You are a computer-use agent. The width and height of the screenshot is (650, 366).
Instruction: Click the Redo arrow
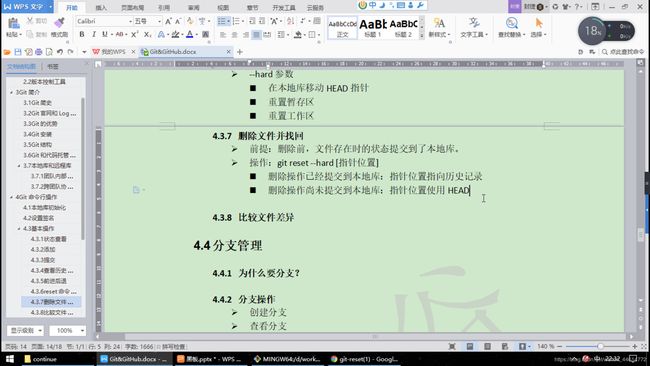coord(70,52)
